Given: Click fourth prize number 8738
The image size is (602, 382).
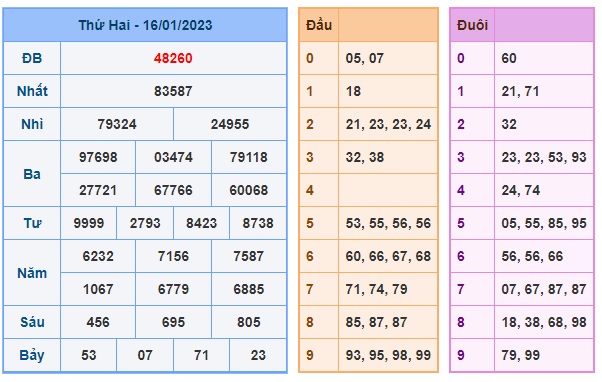Looking at the screenshot, I should [258, 223].
